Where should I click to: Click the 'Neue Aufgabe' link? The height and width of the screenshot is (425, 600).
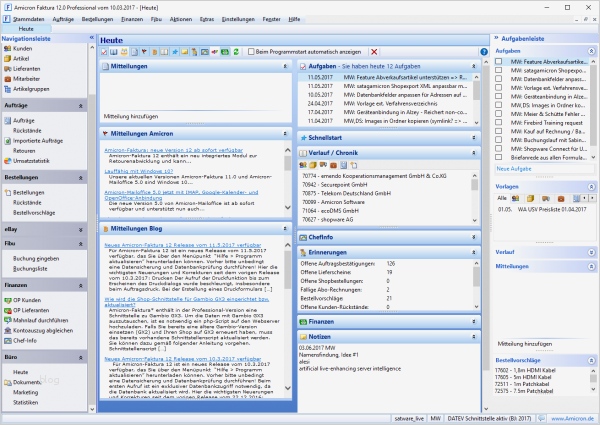514,169
